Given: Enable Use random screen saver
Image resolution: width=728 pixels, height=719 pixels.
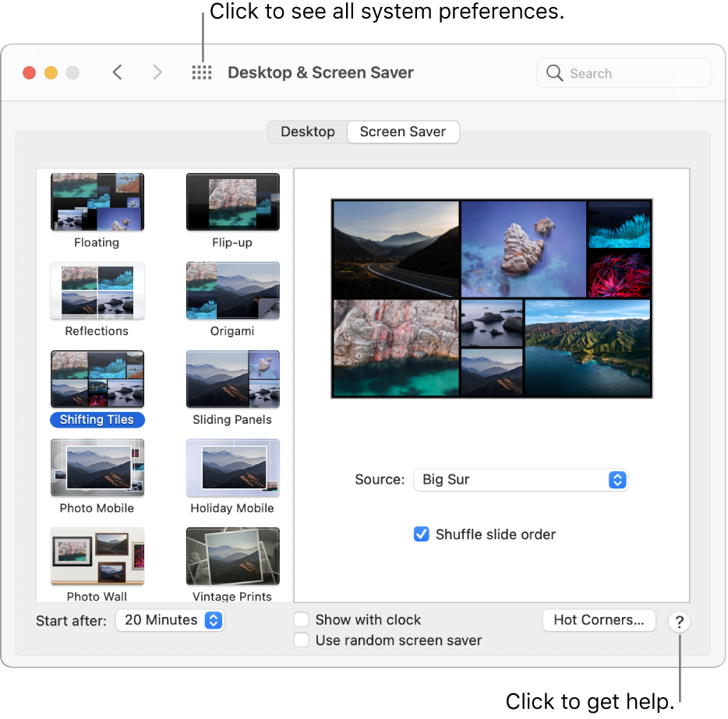Looking at the screenshot, I should point(302,640).
